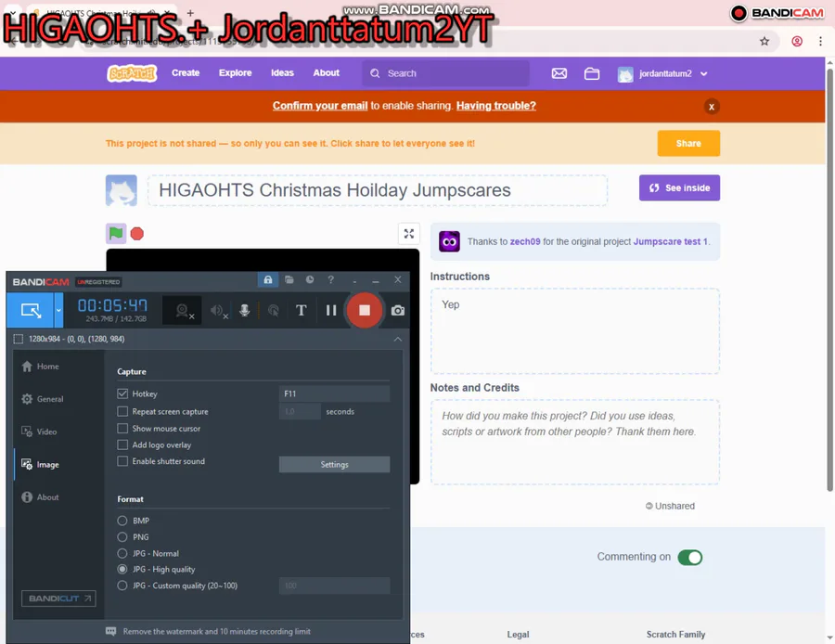Click the Bandicam lock icon

point(268,279)
